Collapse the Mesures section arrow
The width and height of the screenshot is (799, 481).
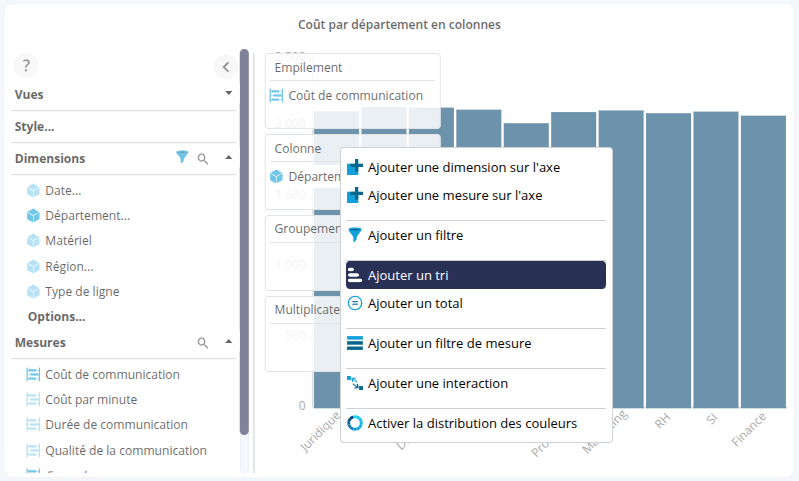pyautogui.click(x=229, y=342)
